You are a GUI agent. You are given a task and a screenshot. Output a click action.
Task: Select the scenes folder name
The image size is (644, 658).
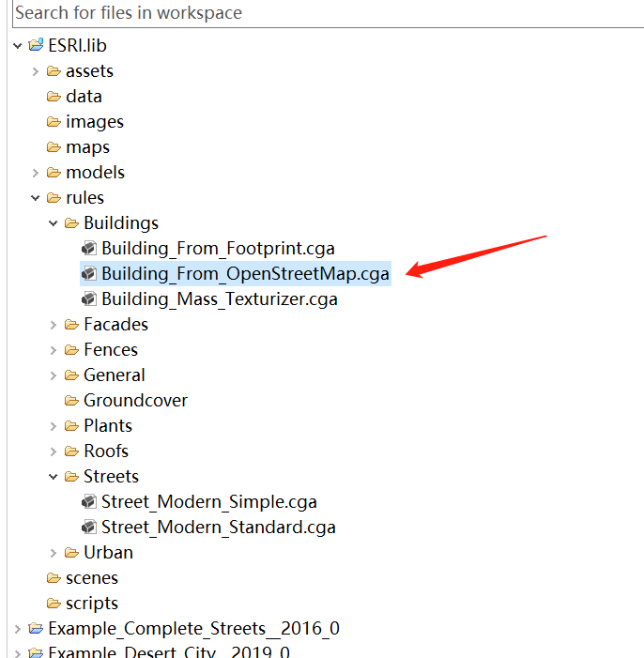click(x=92, y=578)
